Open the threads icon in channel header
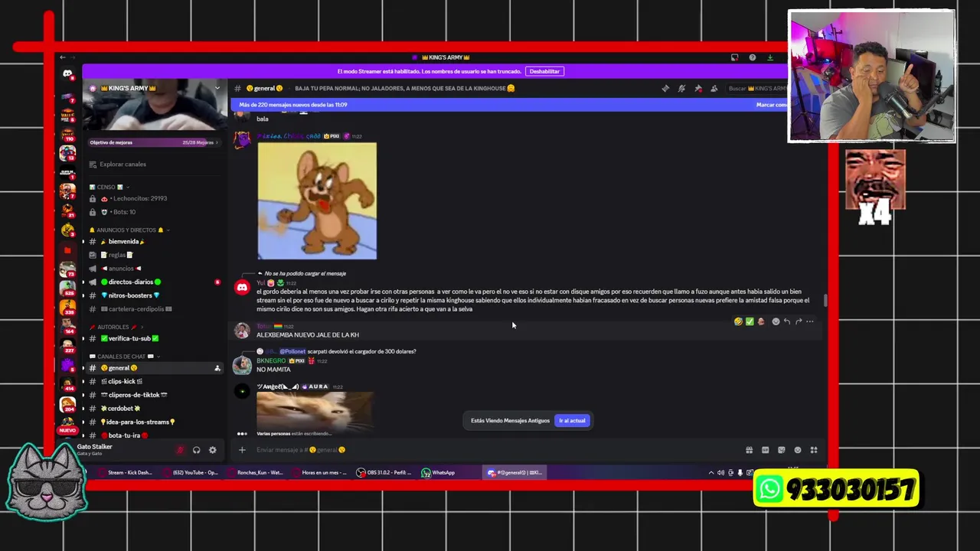Screen dimensions: 980x551 pyautogui.click(x=665, y=88)
